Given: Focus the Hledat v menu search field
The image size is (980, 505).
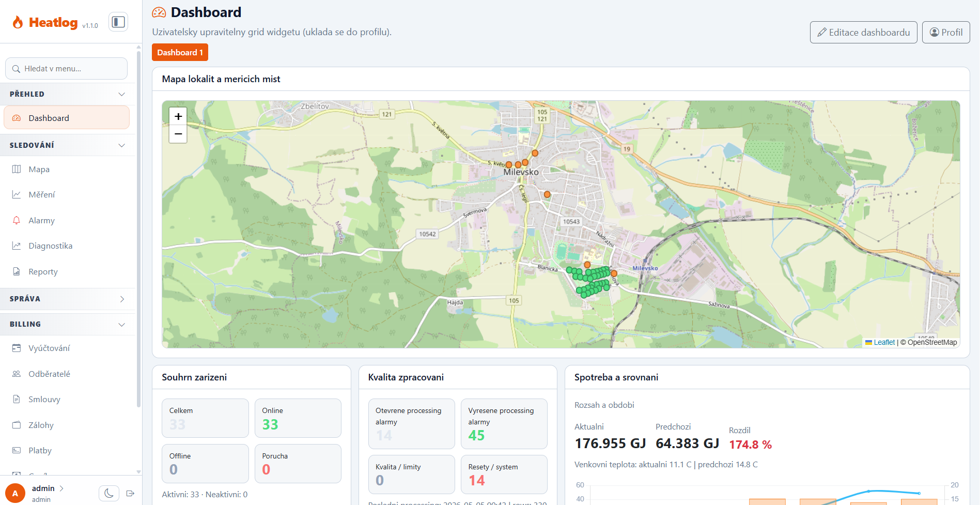Looking at the screenshot, I should [66, 69].
